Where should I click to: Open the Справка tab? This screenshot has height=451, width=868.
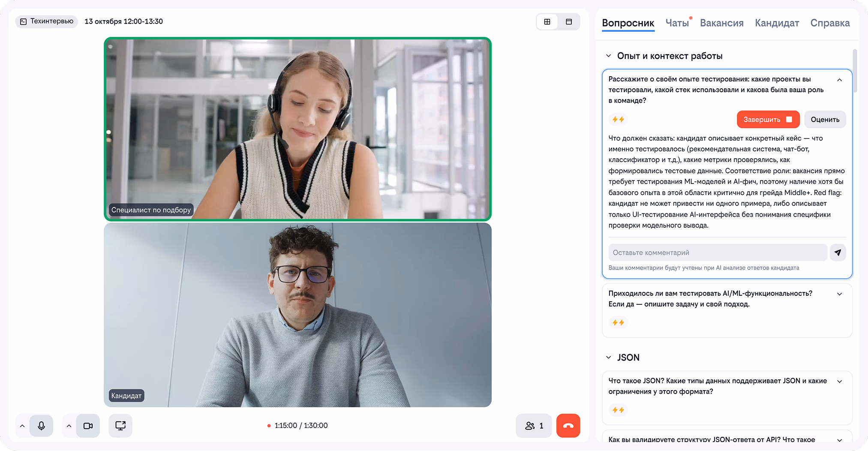830,23
